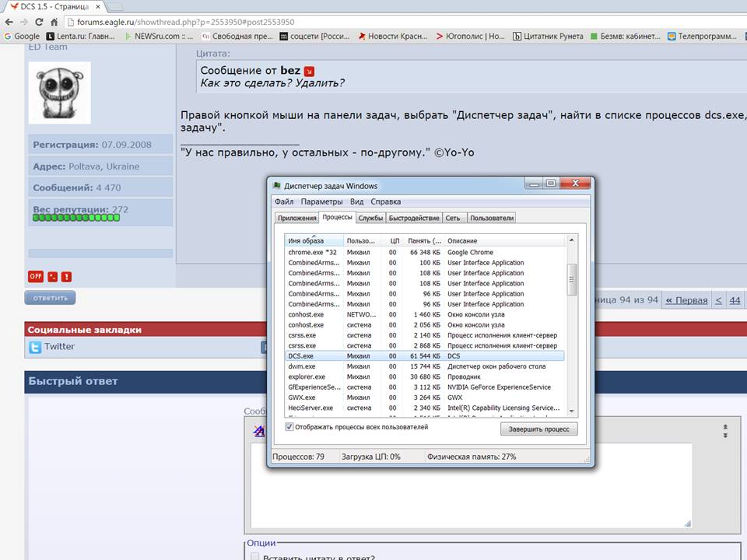Sort processes by Память column header
Screen dimensions: 747x560
coord(423,240)
